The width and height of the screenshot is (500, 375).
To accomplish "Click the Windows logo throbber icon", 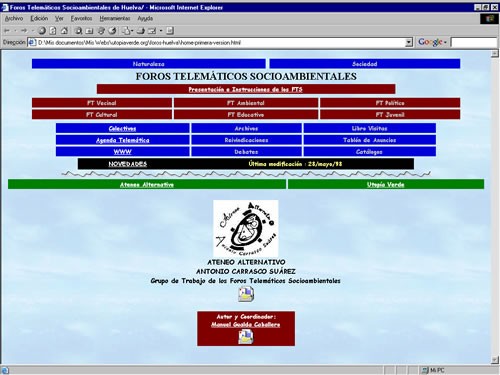I will click(489, 19).
